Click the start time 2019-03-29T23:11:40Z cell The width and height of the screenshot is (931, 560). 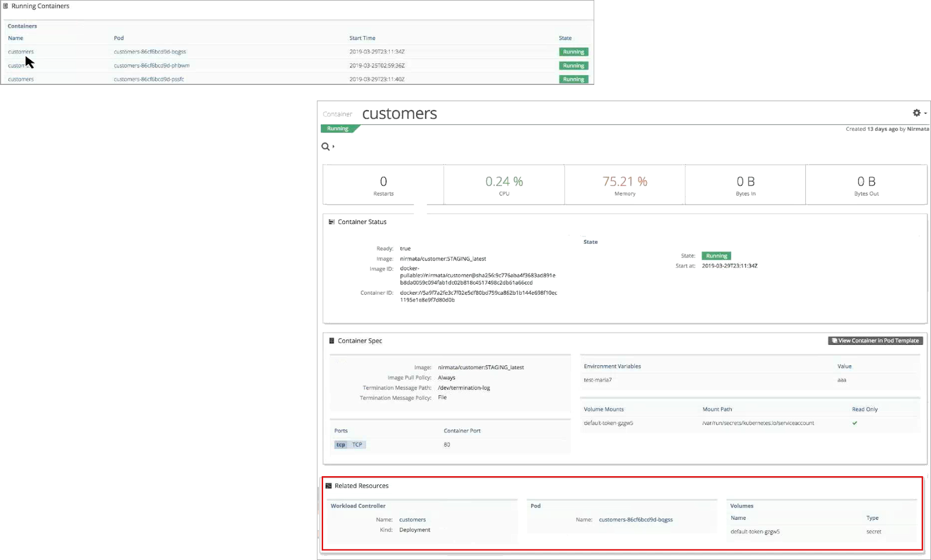[377, 79]
